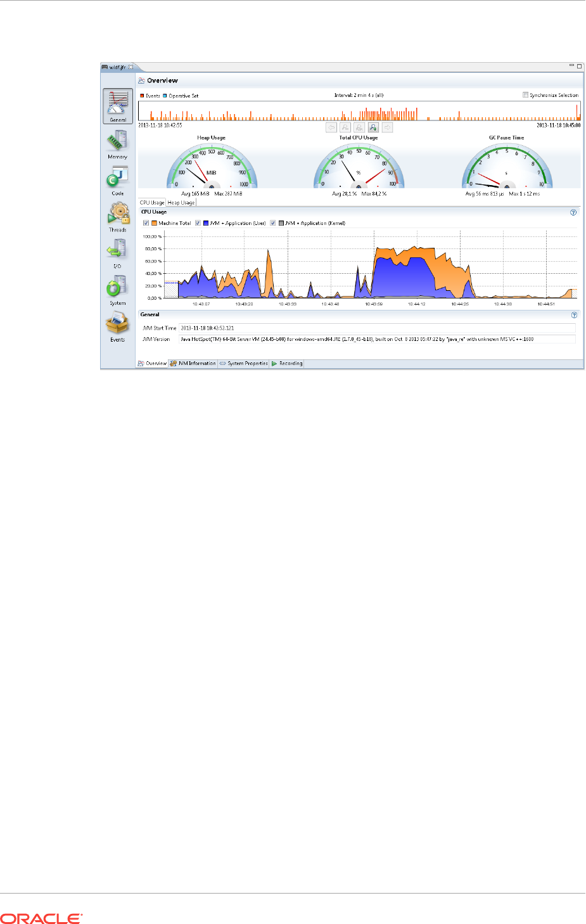
Task: Click the Overview page heading
Action: pyautogui.click(x=162, y=80)
